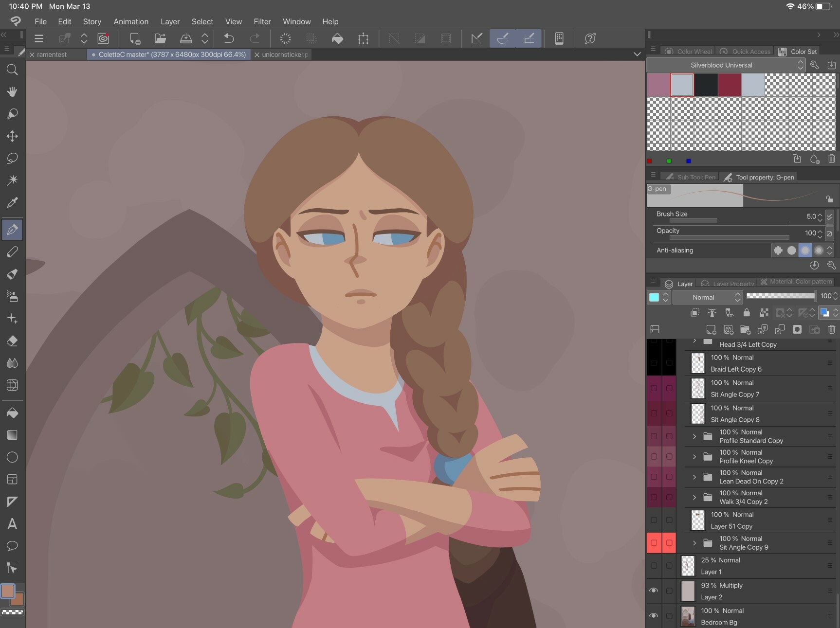Delete layer with trash icon
840x628 pixels.
pos(831,329)
